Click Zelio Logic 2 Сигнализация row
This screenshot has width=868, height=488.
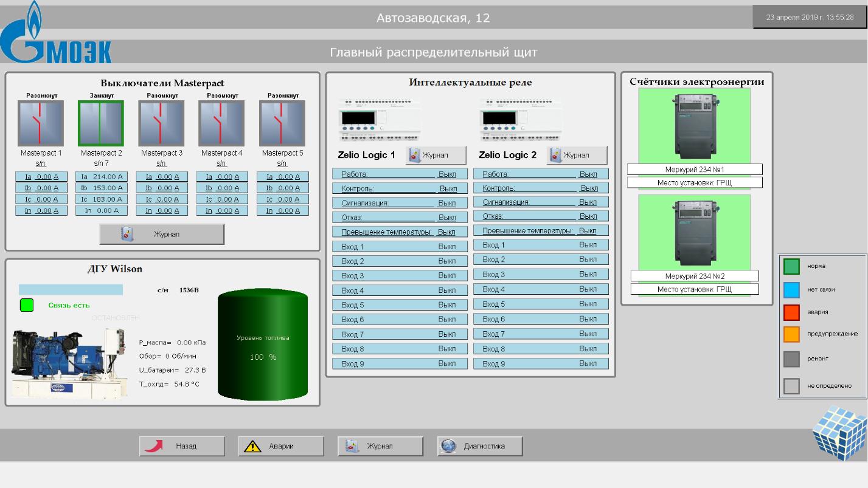pyautogui.click(x=541, y=202)
